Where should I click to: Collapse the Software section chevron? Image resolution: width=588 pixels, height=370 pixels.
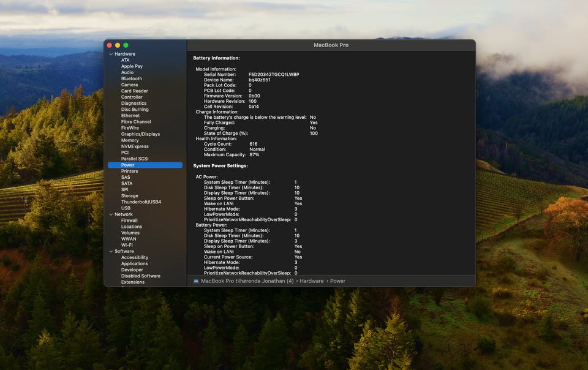pyautogui.click(x=111, y=252)
